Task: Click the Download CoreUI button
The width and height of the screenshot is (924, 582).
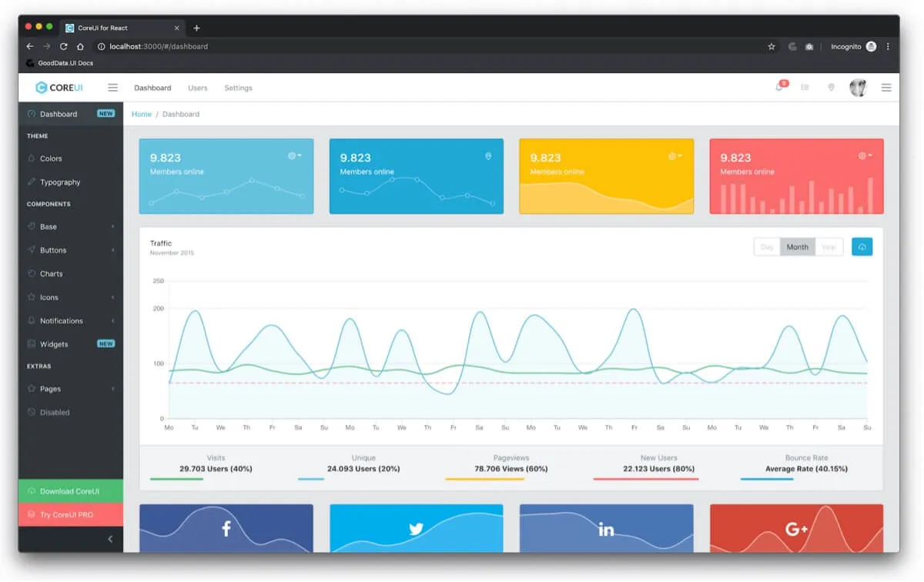Action: 70,490
